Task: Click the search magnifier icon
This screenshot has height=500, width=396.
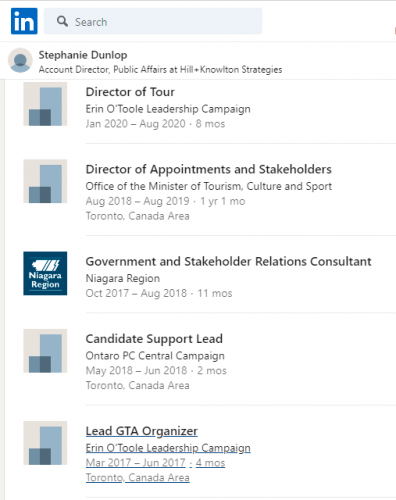Action: point(62,21)
